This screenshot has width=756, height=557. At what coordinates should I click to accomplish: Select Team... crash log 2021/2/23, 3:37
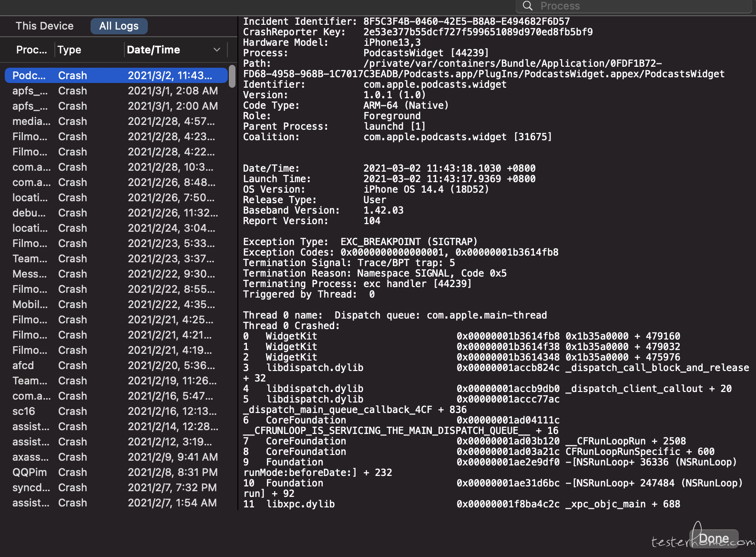116,258
